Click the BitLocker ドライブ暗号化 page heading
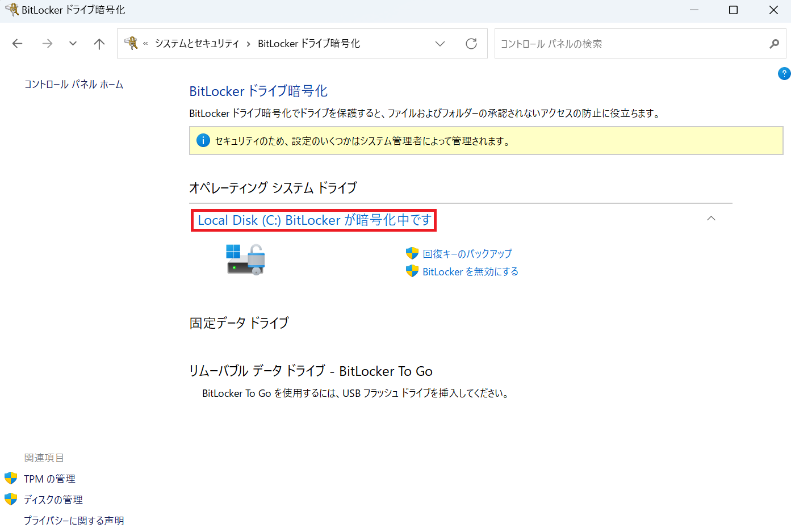This screenshot has width=791, height=532. click(258, 91)
